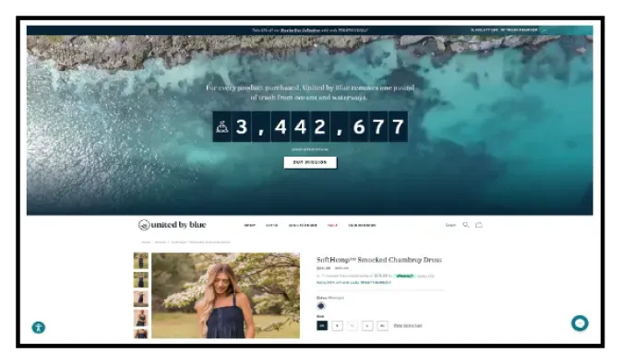Open the GIFTS menu
The width and height of the screenshot is (621, 364).
(x=271, y=225)
